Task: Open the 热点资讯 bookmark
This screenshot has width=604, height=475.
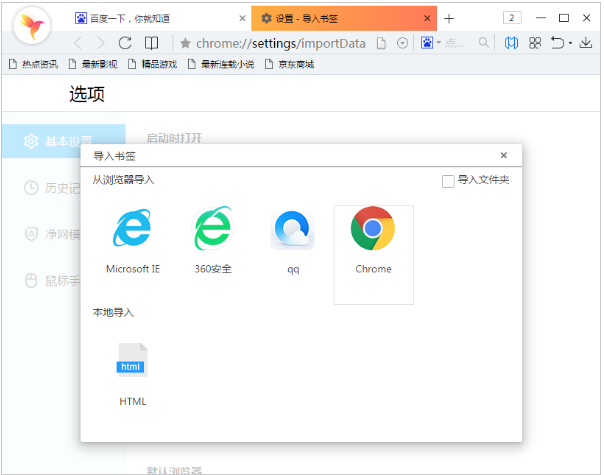Action: (33, 64)
